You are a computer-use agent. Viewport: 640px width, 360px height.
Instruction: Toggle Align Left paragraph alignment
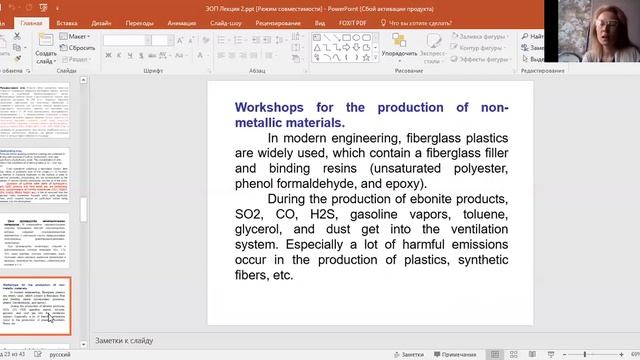pyautogui.click(x=221, y=55)
